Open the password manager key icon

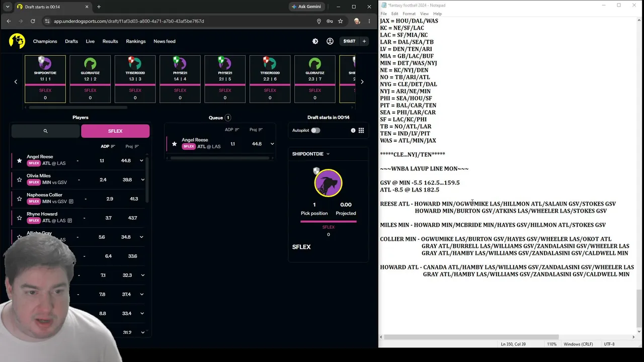coord(330,21)
